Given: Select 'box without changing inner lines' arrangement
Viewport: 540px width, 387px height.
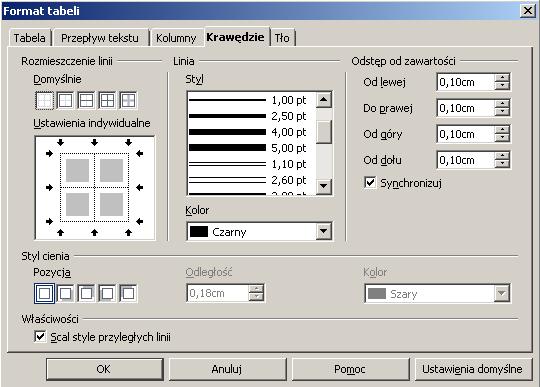Looking at the screenshot, I should [128, 101].
